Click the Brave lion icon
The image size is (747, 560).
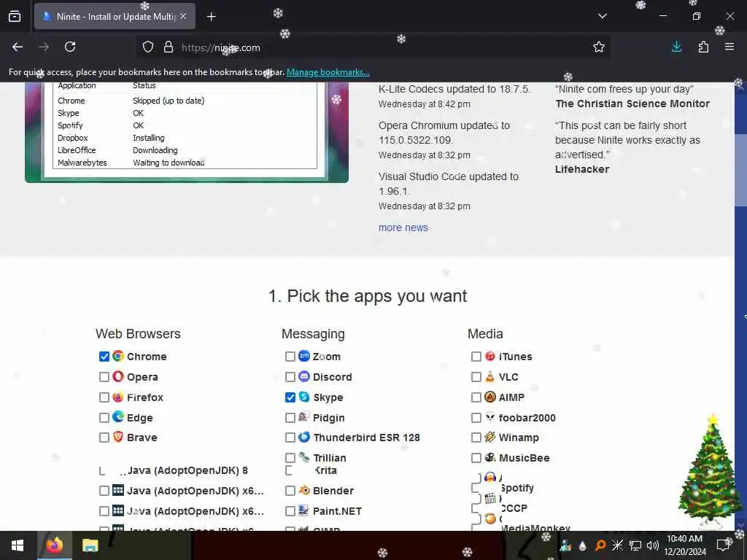click(118, 437)
